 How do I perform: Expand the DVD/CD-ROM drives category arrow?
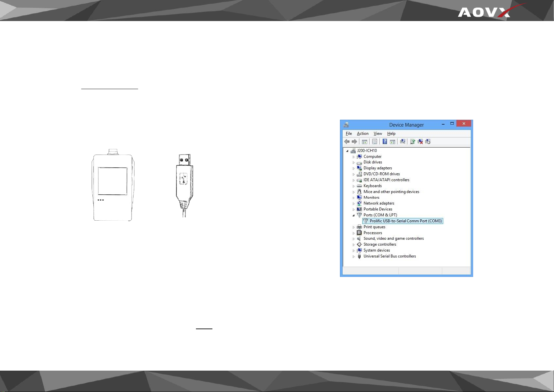click(354, 174)
